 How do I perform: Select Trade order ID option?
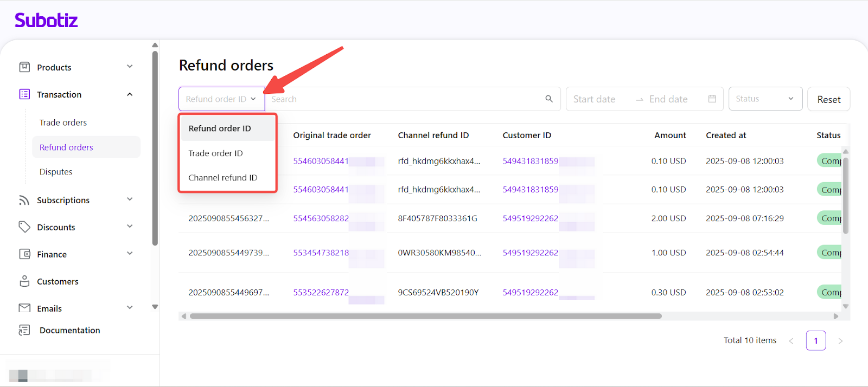(216, 153)
